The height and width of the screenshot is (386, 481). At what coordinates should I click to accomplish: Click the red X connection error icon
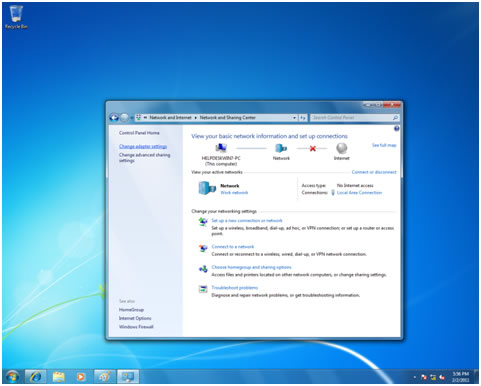312,148
